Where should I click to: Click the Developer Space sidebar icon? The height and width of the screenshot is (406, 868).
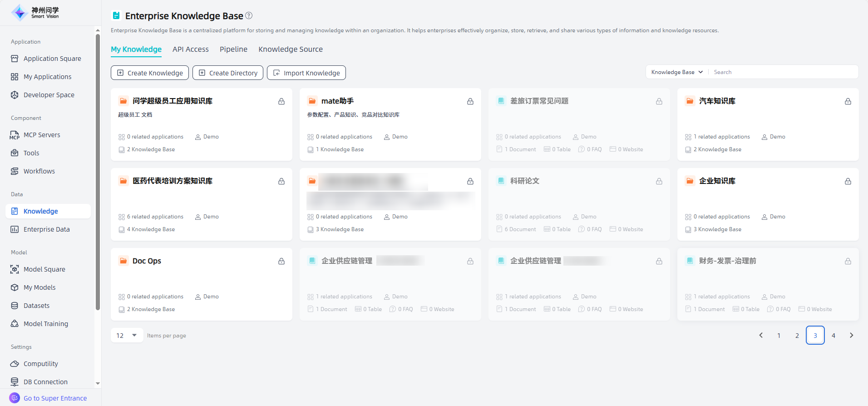15,95
